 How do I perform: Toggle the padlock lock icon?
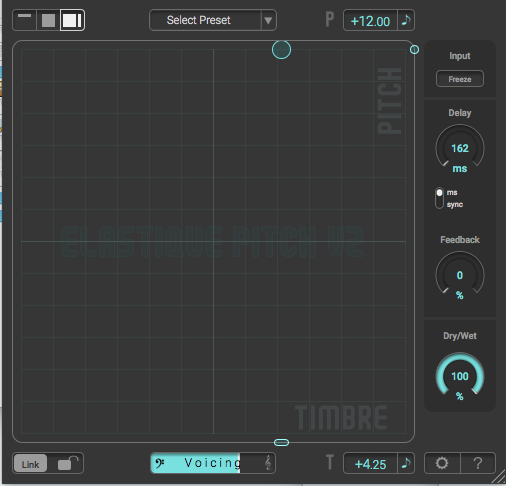[68, 463]
